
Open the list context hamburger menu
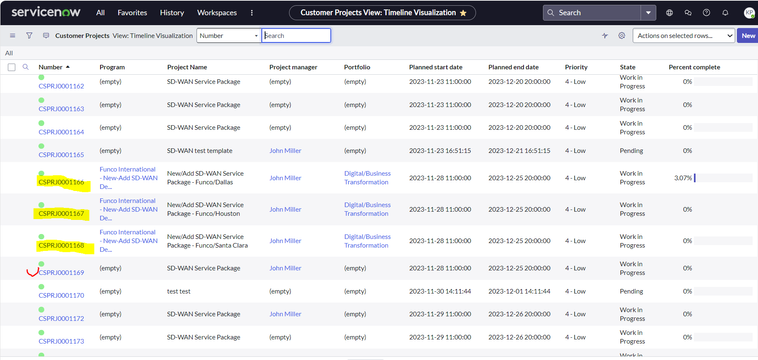click(13, 36)
